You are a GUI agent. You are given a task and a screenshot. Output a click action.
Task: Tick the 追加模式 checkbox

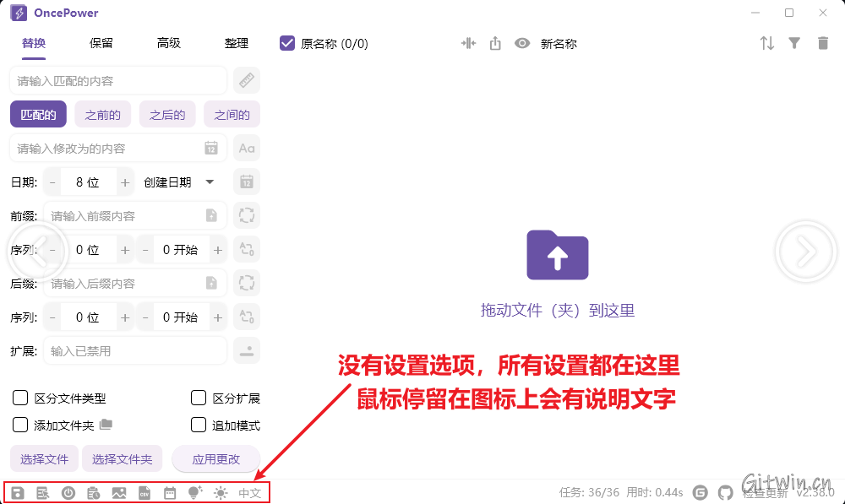(199, 425)
